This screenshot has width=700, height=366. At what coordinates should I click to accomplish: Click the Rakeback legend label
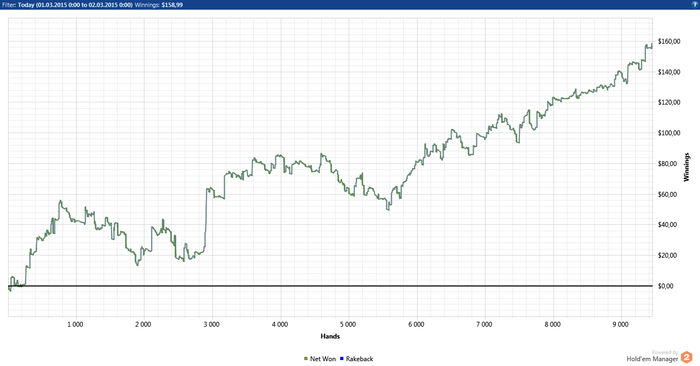(359, 359)
